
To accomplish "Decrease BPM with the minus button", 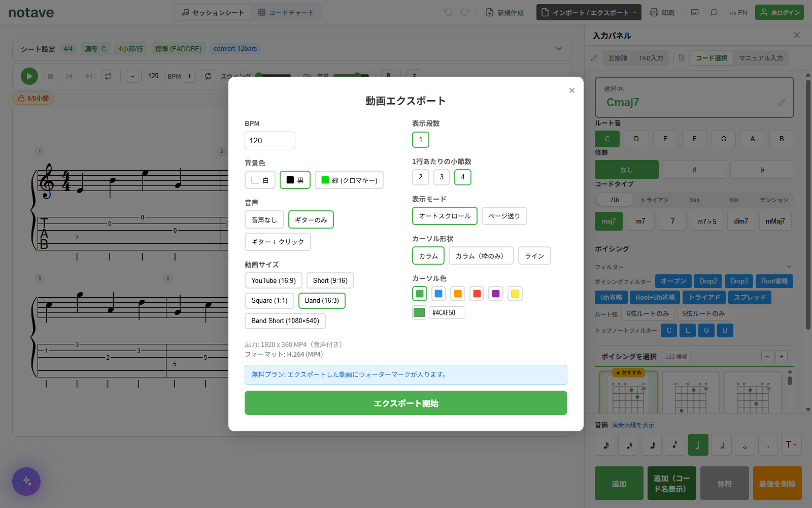I will (x=132, y=76).
